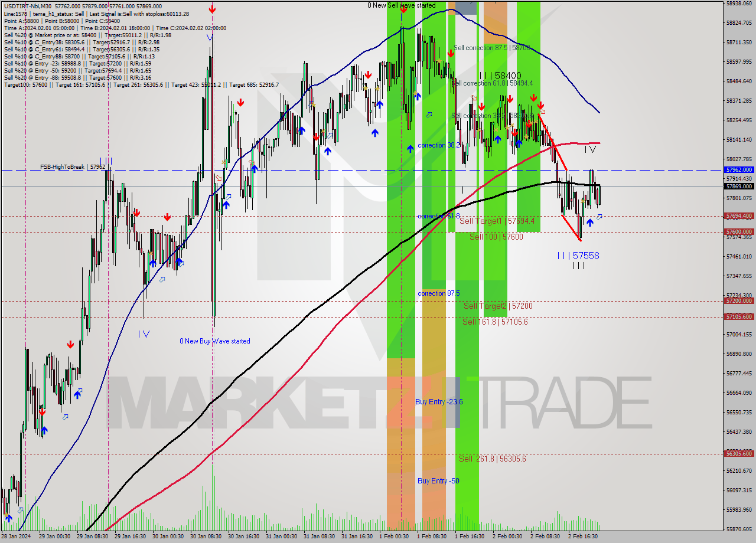Select the 'Sell %20 @ Entry -88: 59508.8' line
This screenshot has height=543, width=756.
pos(77,77)
